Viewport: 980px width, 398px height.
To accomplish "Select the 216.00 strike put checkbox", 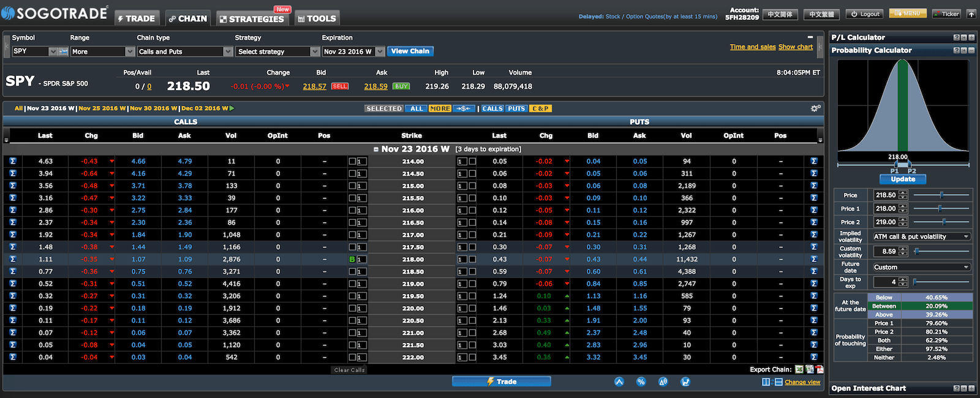I will pyautogui.click(x=472, y=210).
